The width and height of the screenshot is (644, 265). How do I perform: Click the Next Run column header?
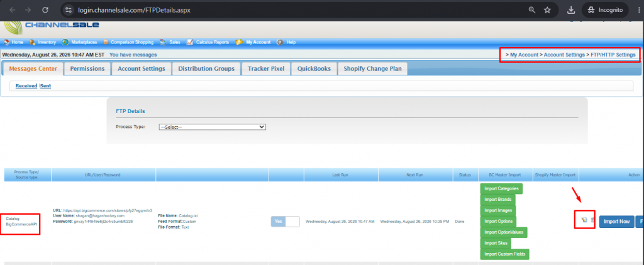pos(415,175)
